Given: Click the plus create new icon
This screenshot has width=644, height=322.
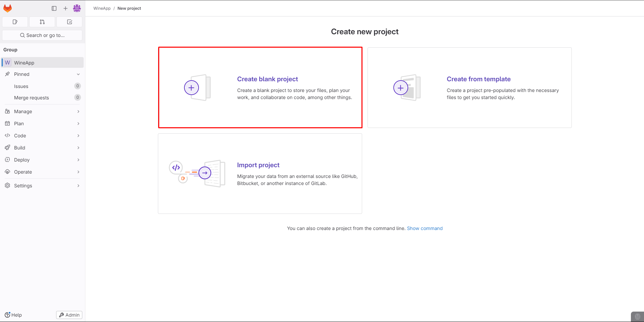Looking at the screenshot, I should click(66, 8).
